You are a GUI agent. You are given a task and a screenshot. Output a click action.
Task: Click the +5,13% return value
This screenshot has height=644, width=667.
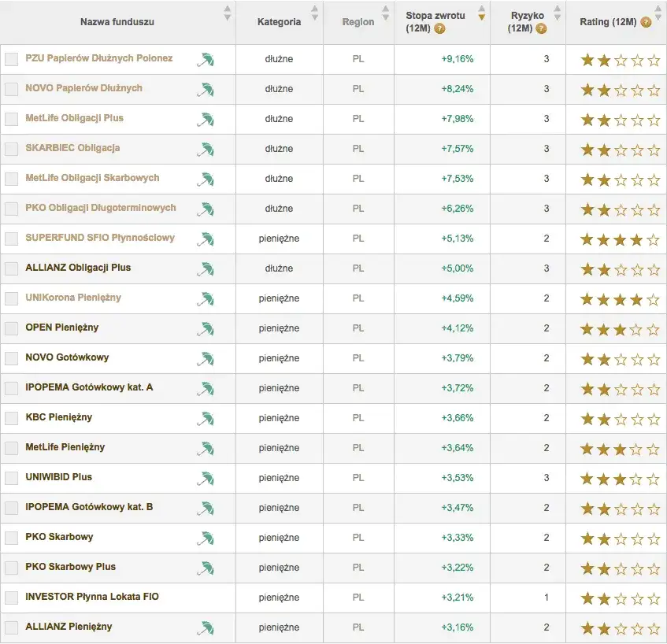[x=458, y=239]
